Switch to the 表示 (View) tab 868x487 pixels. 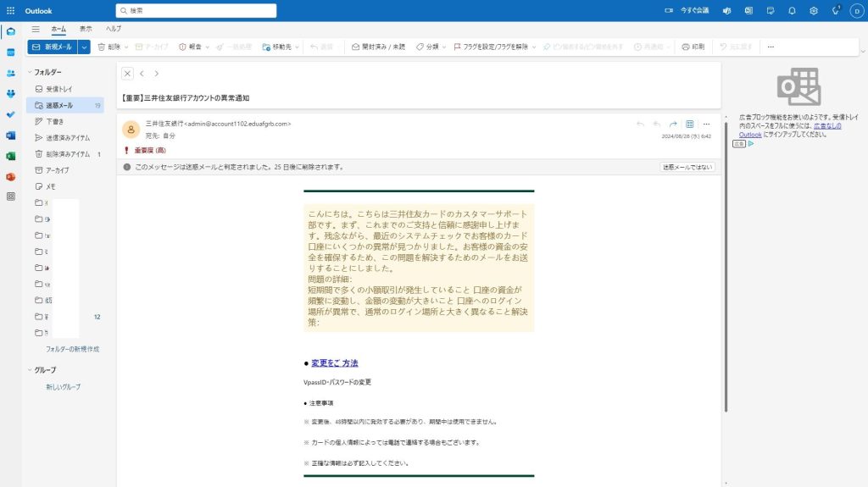point(86,29)
